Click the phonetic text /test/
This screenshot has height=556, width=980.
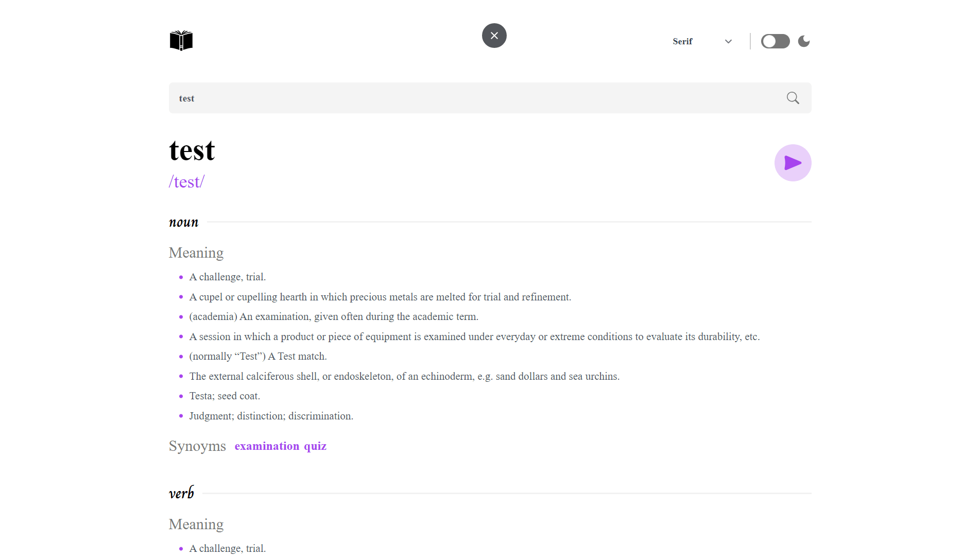(187, 182)
